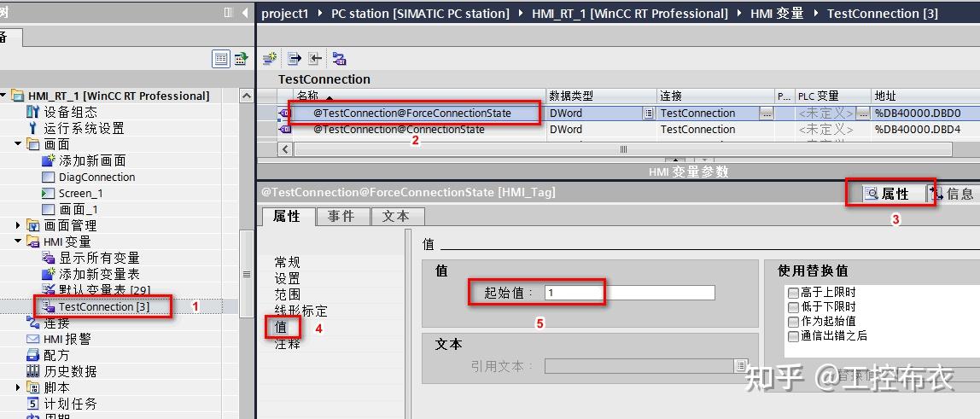
Task: Click the tag table horizontal scrollbar thumb
Action: coord(623,150)
